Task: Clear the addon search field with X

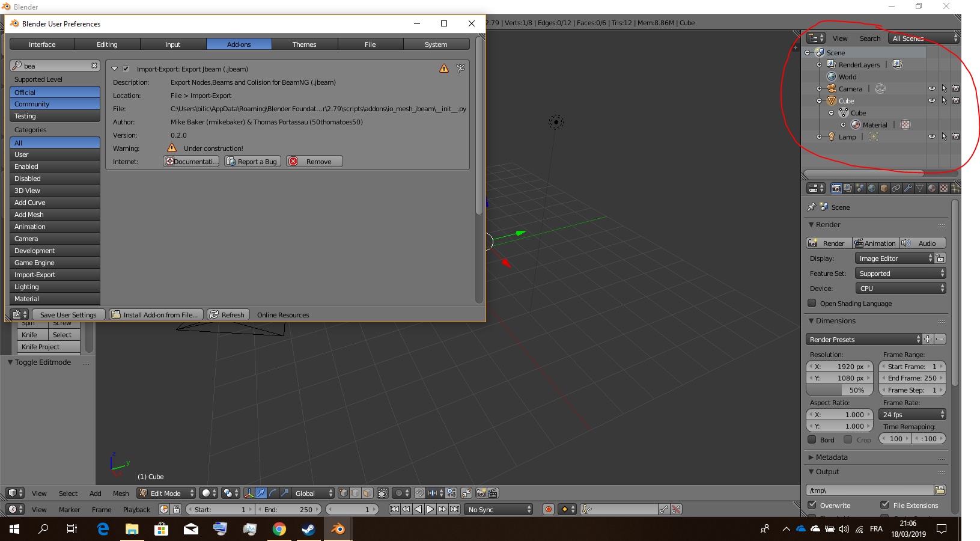Action: pyautogui.click(x=94, y=66)
